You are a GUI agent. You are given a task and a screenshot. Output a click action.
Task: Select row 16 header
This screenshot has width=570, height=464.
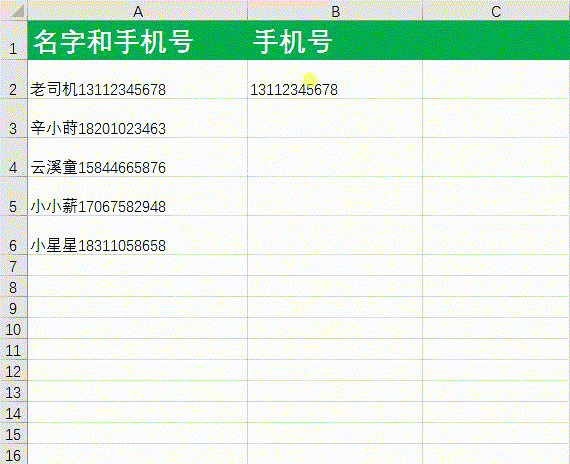pos(14,454)
